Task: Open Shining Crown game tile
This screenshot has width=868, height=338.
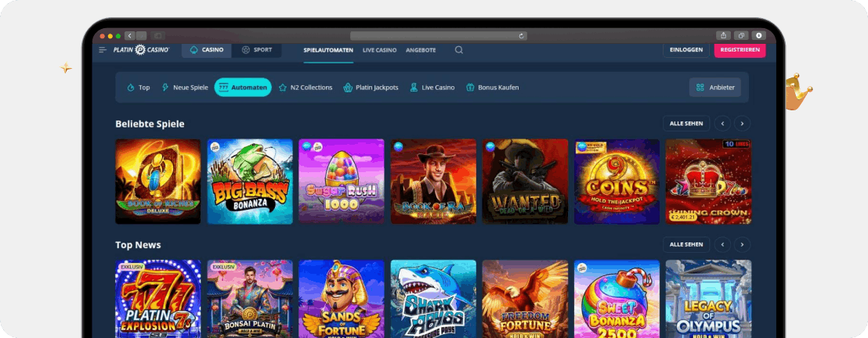Action: [708, 182]
